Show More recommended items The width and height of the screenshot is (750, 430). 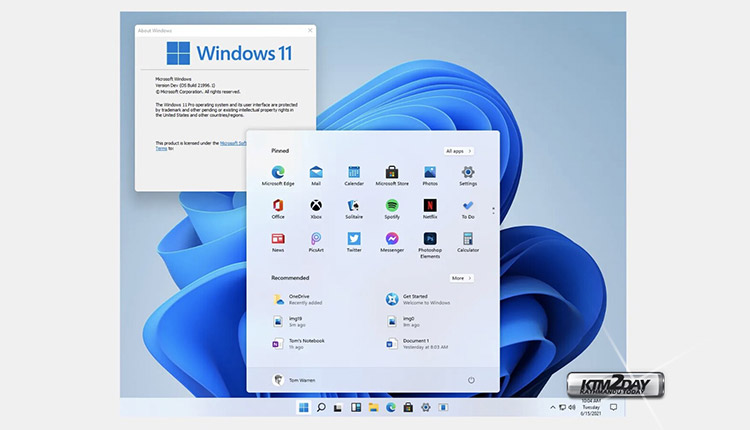click(x=462, y=278)
